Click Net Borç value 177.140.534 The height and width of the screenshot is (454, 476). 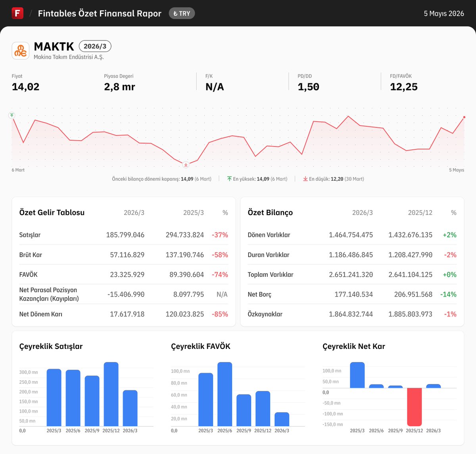coord(354,294)
